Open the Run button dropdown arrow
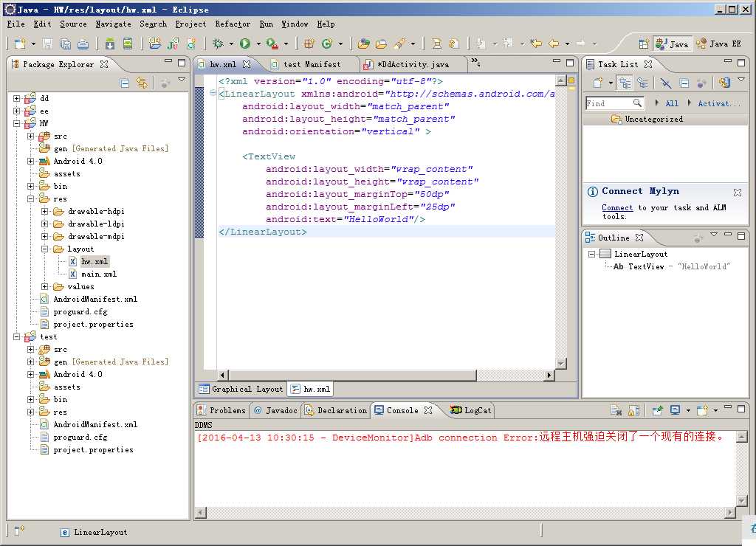 258,44
